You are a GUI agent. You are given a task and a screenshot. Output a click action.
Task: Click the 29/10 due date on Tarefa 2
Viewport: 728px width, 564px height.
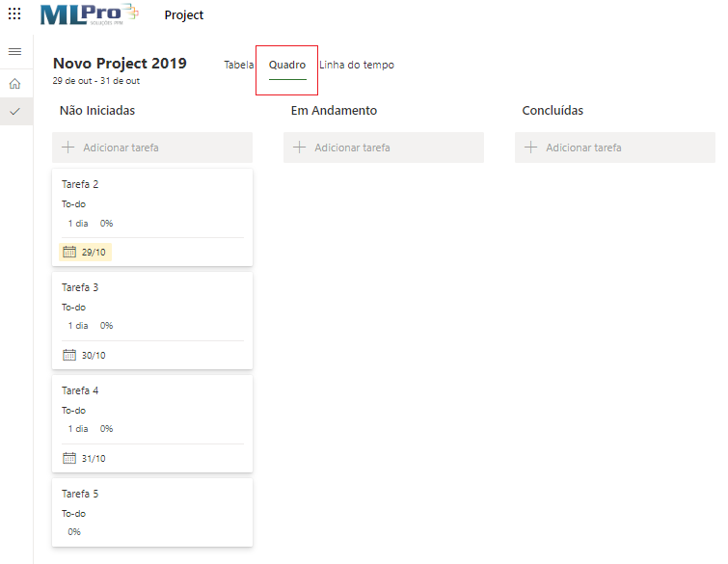[x=94, y=252]
